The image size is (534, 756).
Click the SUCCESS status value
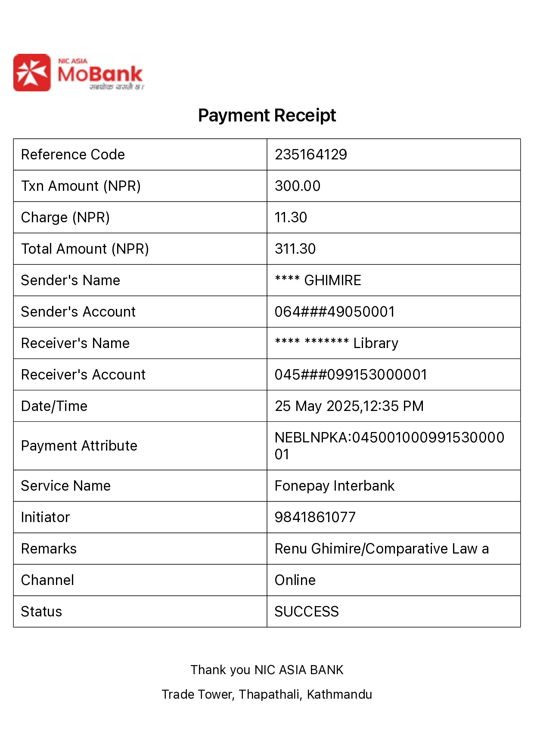306,612
